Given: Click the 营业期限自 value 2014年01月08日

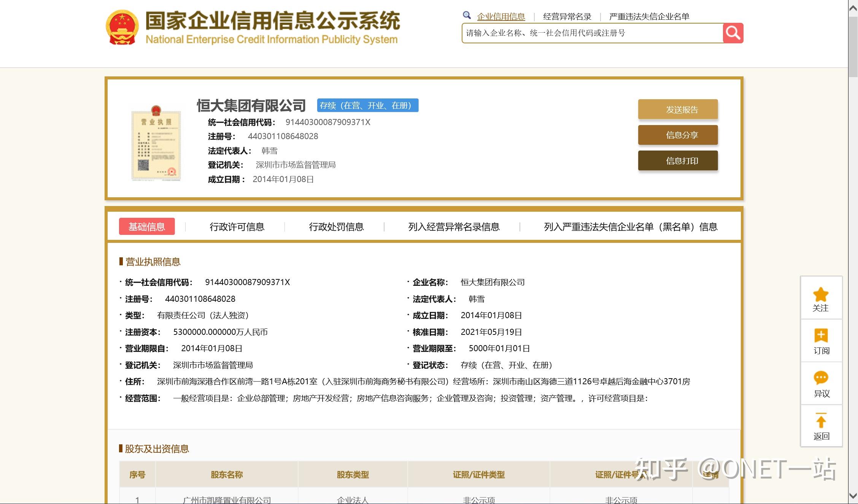Looking at the screenshot, I should [x=212, y=348].
